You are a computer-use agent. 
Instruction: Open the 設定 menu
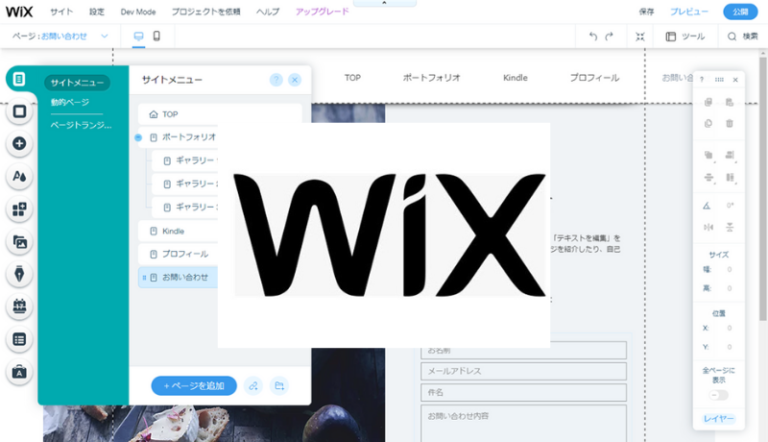(x=97, y=12)
